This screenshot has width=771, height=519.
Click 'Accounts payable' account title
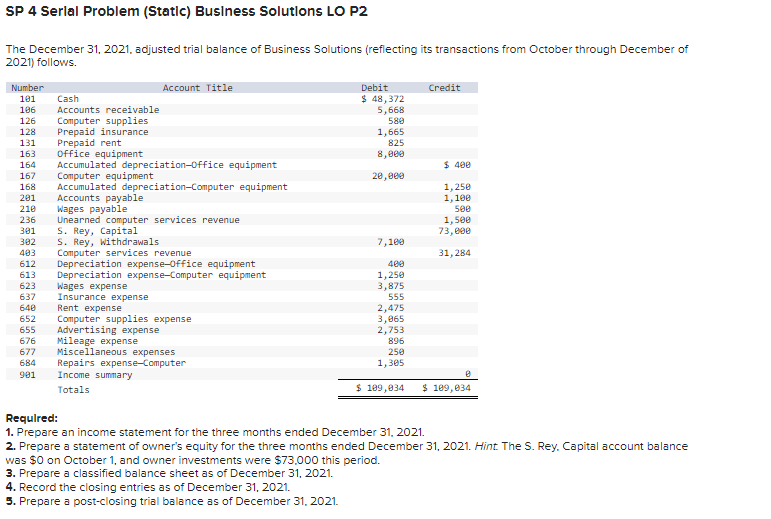tap(100, 198)
